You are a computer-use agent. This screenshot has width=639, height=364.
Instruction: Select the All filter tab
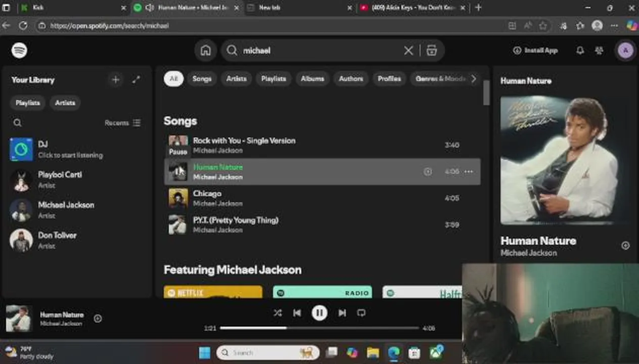(x=173, y=78)
